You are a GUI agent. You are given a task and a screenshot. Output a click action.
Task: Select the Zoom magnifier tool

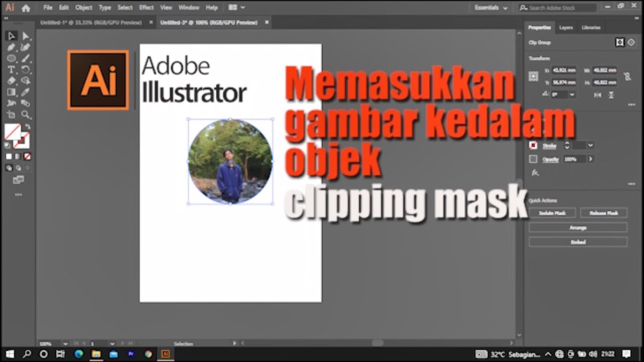point(26,115)
